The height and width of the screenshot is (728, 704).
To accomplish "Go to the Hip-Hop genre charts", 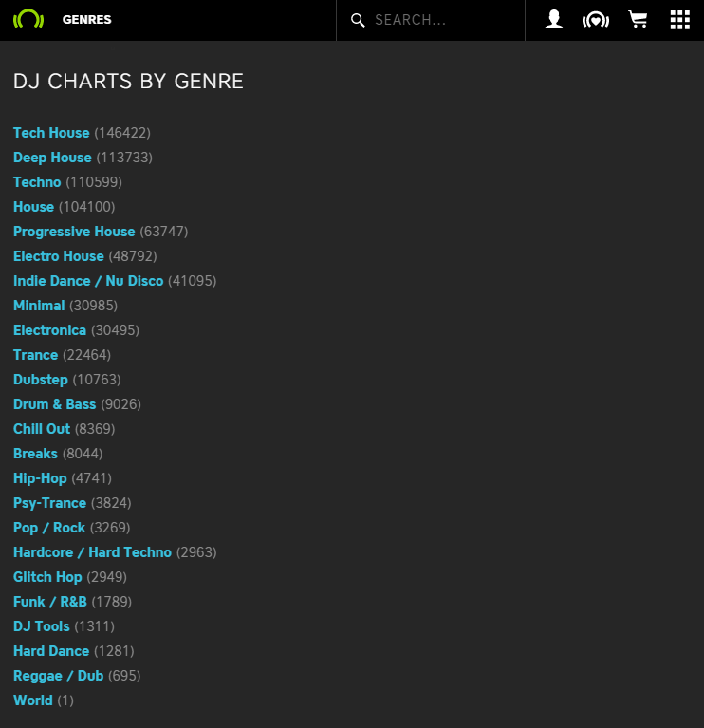I will tap(40, 478).
